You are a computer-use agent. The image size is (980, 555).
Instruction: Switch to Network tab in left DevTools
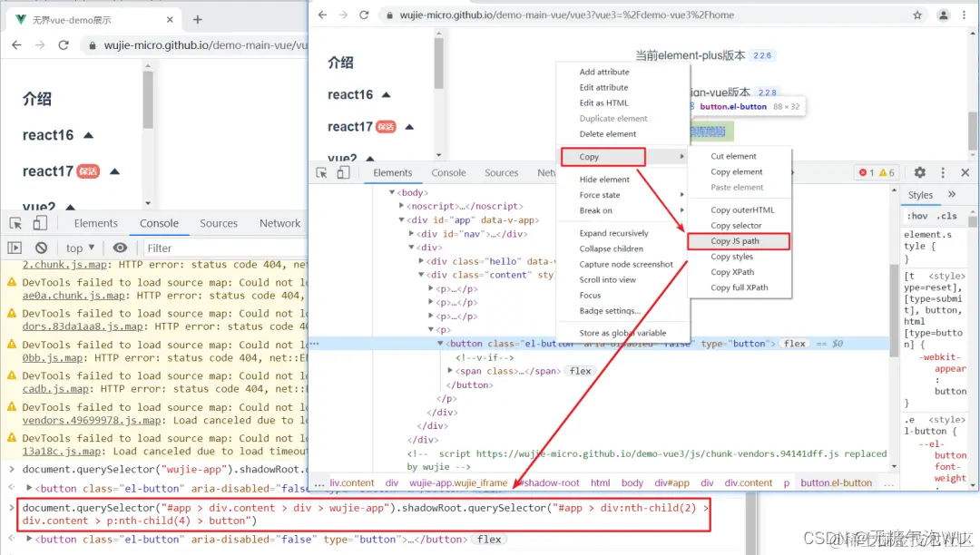[x=280, y=223]
